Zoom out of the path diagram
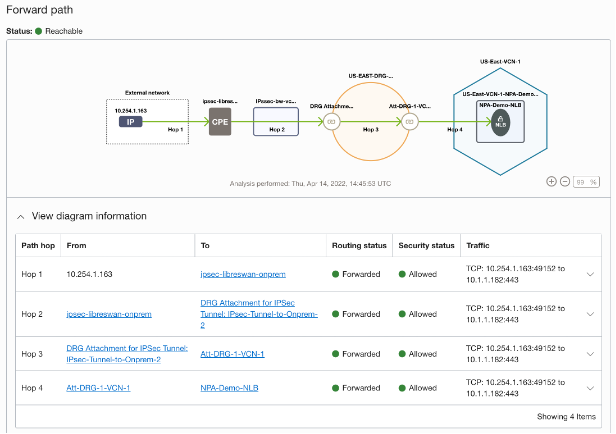 pyautogui.click(x=565, y=182)
